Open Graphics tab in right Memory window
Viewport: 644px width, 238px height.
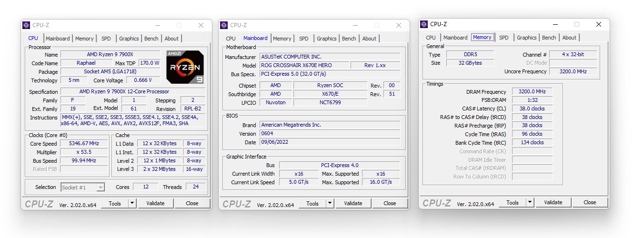(527, 38)
